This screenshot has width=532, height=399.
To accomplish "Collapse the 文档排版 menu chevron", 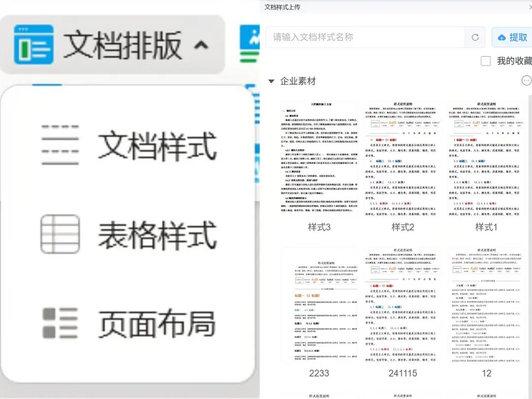I will pyautogui.click(x=201, y=45).
